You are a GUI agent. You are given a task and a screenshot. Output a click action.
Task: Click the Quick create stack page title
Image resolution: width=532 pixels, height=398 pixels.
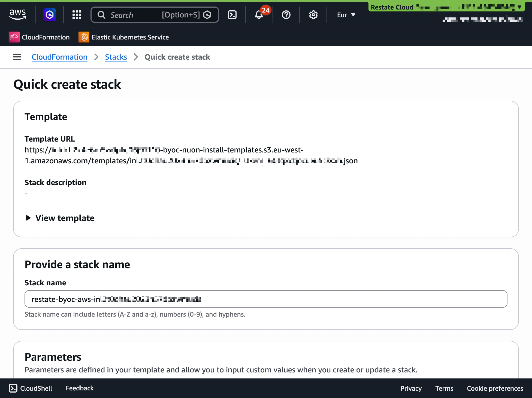[x=67, y=84]
